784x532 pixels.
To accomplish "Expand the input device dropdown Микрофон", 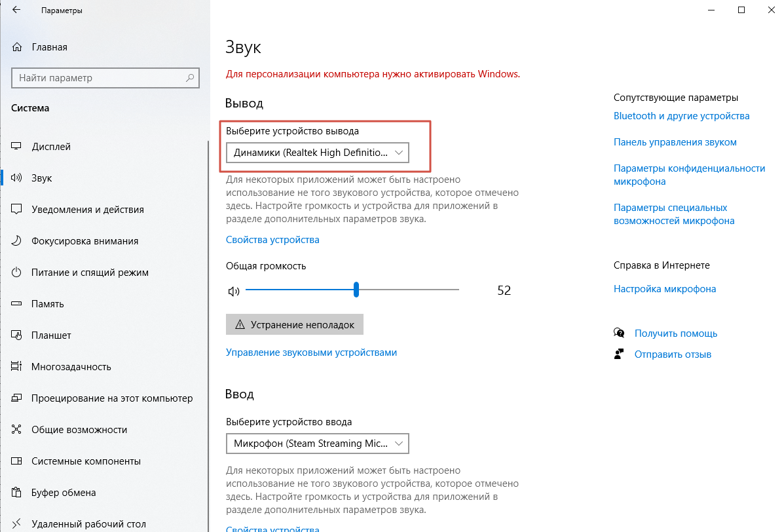I will click(x=318, y=444).
